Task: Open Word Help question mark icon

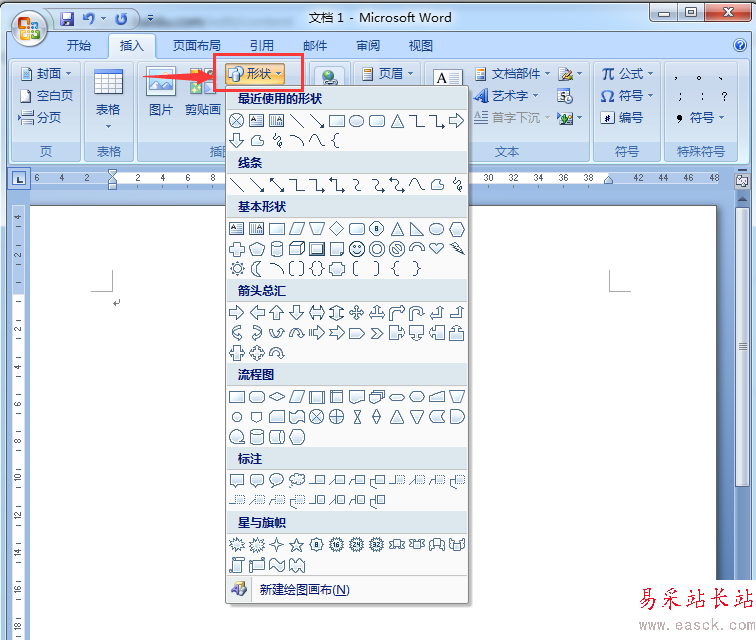Action: pos(740,45)
